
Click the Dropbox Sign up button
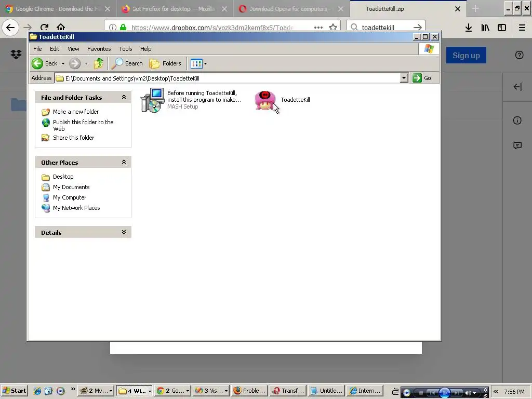[x=466, y=55]
